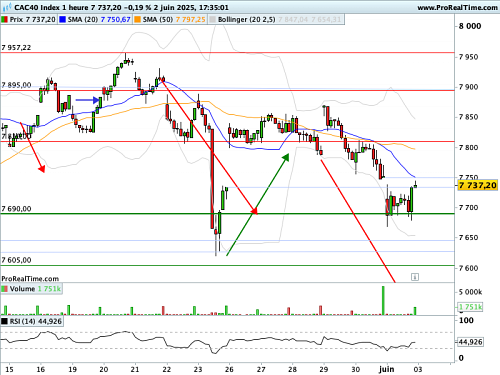Click the blue SMA (20) color swatch
Image resolution: width=500 pixels, height=375 pixels.
[63, 20]
